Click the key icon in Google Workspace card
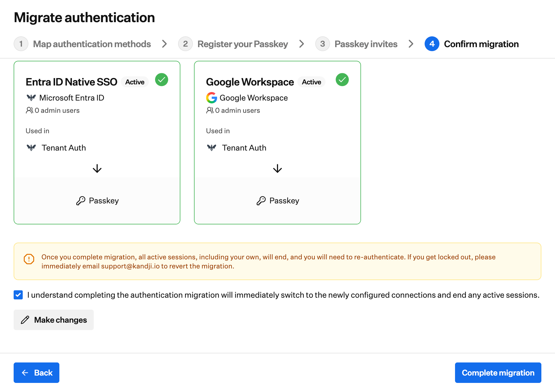The width and height of the screenshot is (555, 392). [x=261, y=201]
